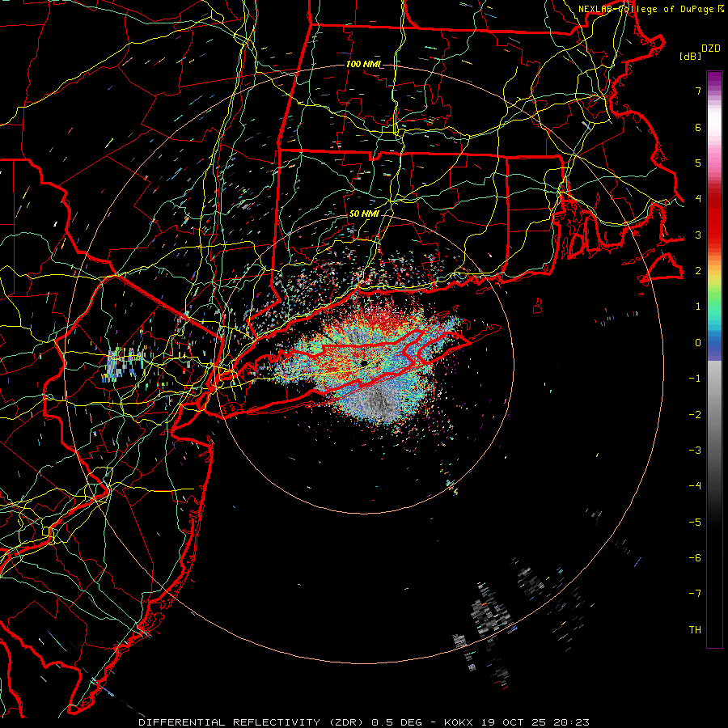The height and width of the screenshot is (728, 728).
Task: Click the DZD product label
Action: 710,49
